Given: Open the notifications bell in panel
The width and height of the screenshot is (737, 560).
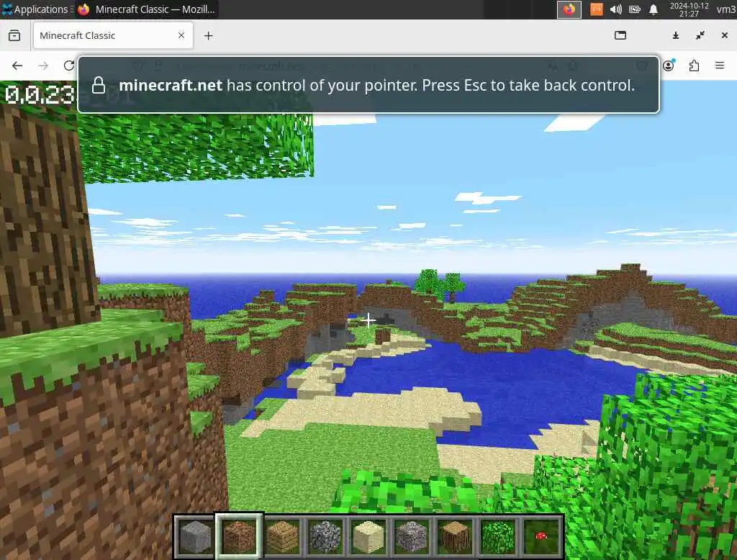Looking at the screenshot, I should [654, 9].
